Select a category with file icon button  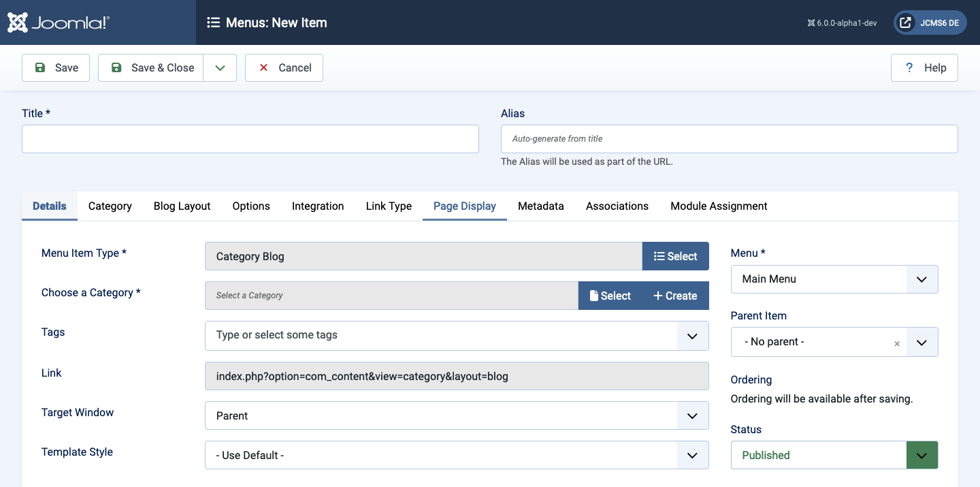click(610, 296)
